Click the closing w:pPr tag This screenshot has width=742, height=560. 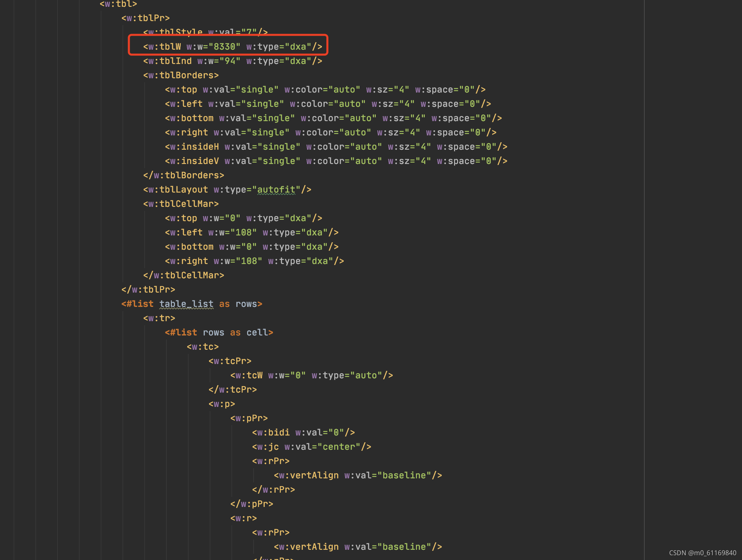(x=251, y=504)
